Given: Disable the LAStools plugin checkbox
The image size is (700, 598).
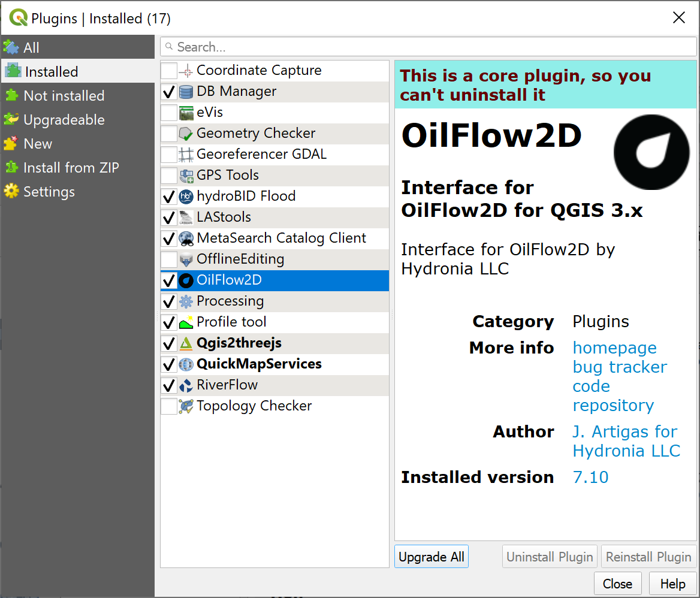Looking at the screenshot, I should coord(169,218).
